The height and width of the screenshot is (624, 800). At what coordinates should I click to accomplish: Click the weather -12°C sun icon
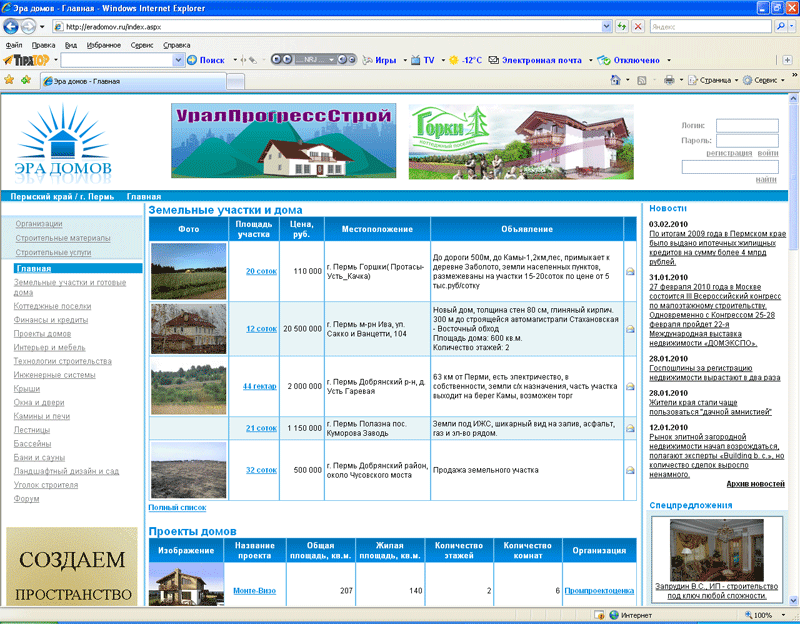pos(454,60)
